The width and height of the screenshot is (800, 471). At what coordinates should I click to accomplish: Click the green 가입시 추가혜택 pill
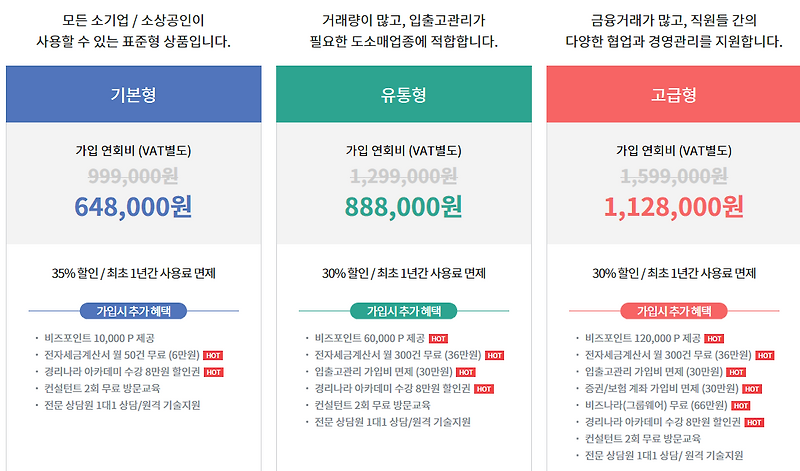(404, 311)
